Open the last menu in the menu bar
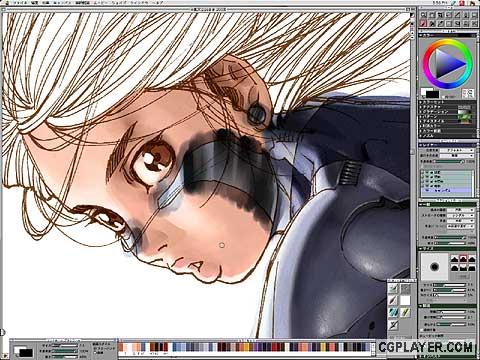Image resolution: width=480 pixels, height=360 pixels. (158, 2)
